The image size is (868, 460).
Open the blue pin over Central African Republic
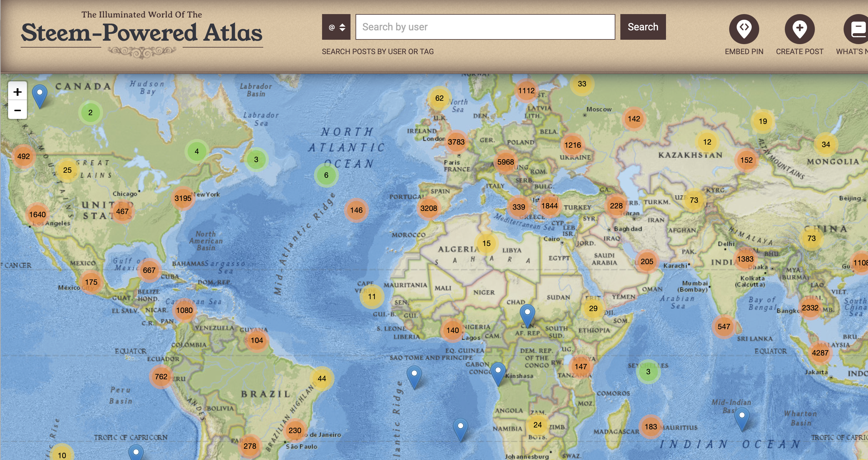[x=527, y=316]
